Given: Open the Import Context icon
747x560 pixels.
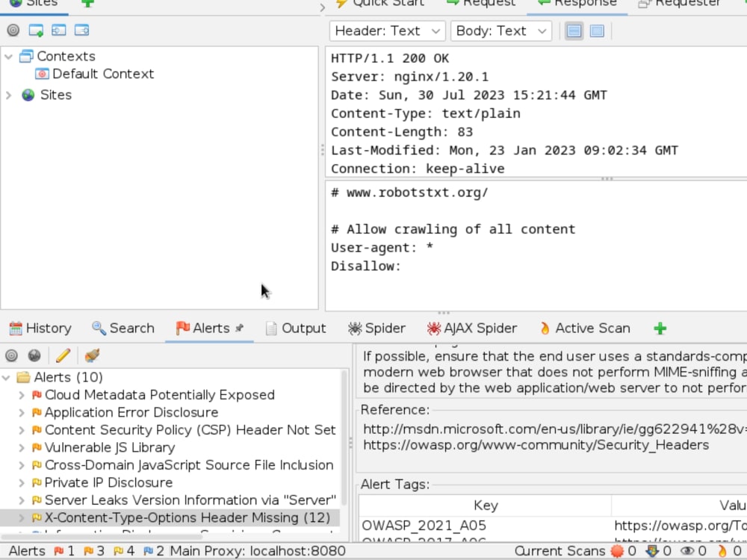Looking at the screenshot, I should [x=57, y=31].
